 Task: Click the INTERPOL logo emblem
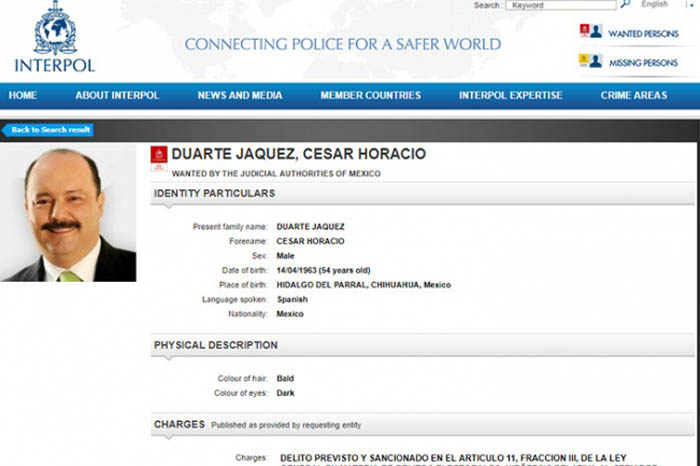click(x=54, y=32)
